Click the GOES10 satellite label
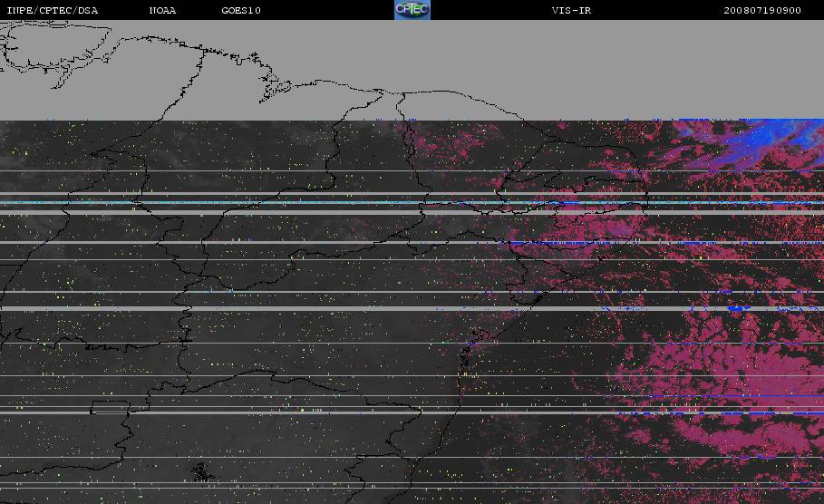The image size is (824, 504). point(241,11)
